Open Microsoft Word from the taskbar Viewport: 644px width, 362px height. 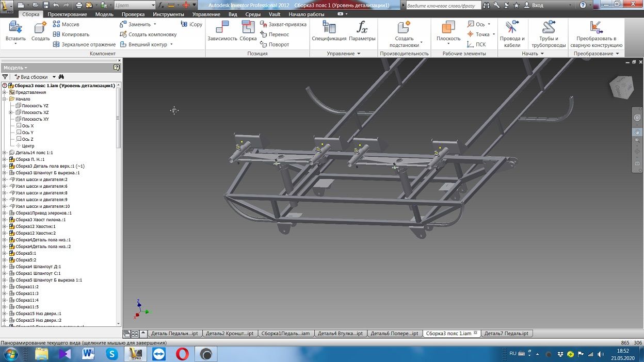tap(88, 354)
